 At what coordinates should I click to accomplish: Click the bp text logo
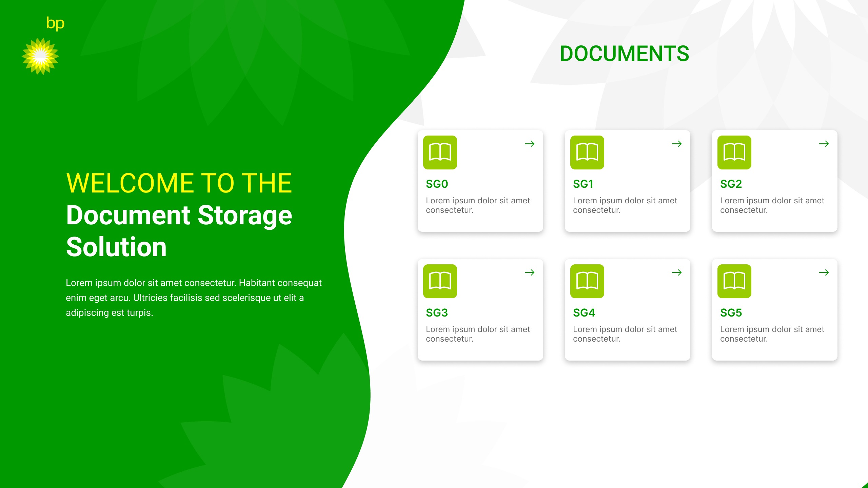click(55, 23)
